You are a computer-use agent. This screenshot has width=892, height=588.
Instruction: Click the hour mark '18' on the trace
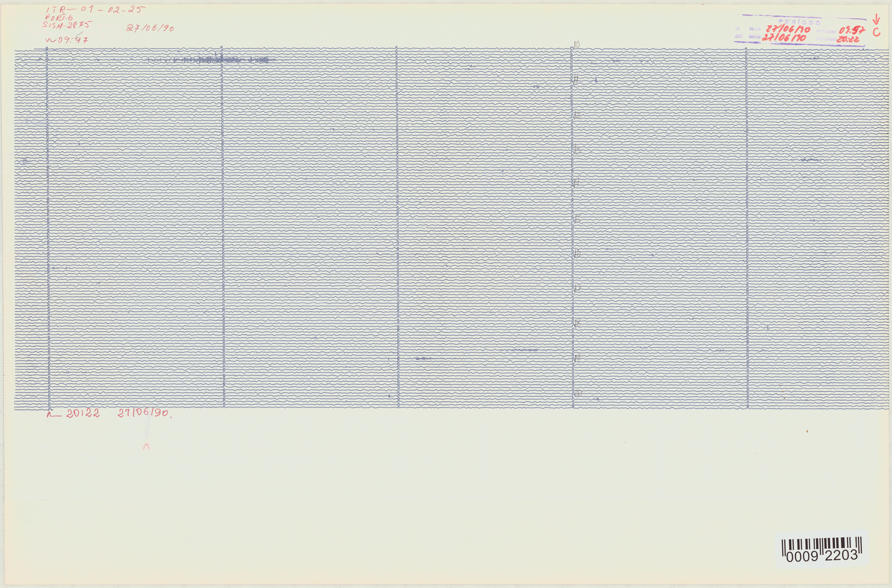577,323
